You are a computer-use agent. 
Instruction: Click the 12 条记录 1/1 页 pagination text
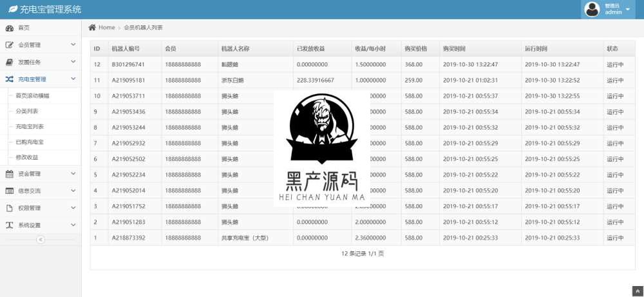[363, 254]
